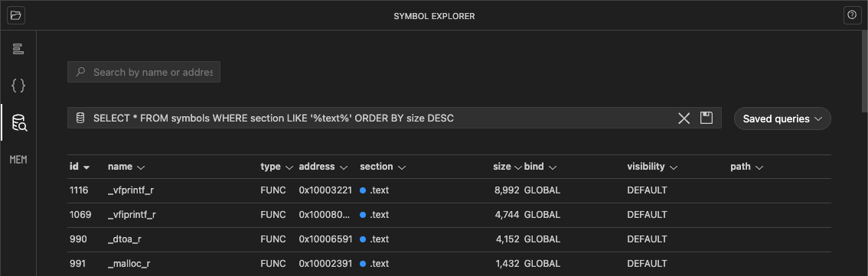The height and width of the screenshot is (276, 868).
Task: Click id cell 990
Action: 77,239
